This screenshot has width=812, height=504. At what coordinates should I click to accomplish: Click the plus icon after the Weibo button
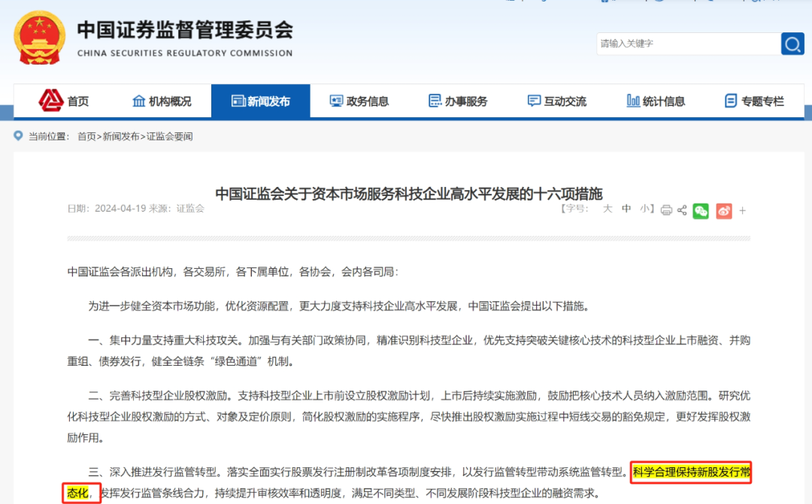coord(742,211)
